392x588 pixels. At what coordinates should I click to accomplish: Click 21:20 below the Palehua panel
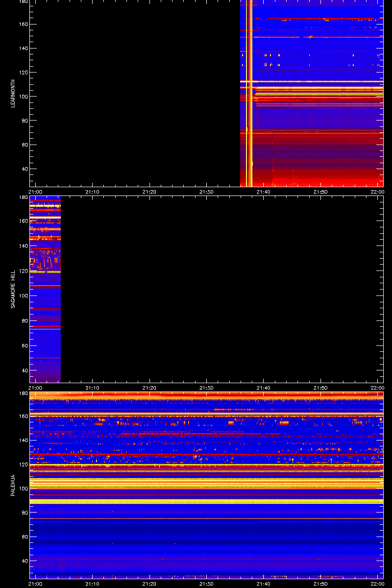149,584
